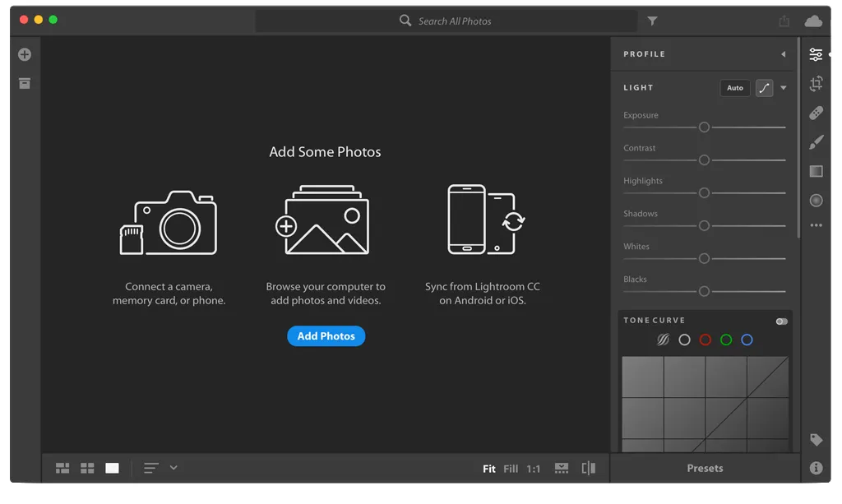Click the tone curve graph
842x504 pixels.
tap(705, 405)
